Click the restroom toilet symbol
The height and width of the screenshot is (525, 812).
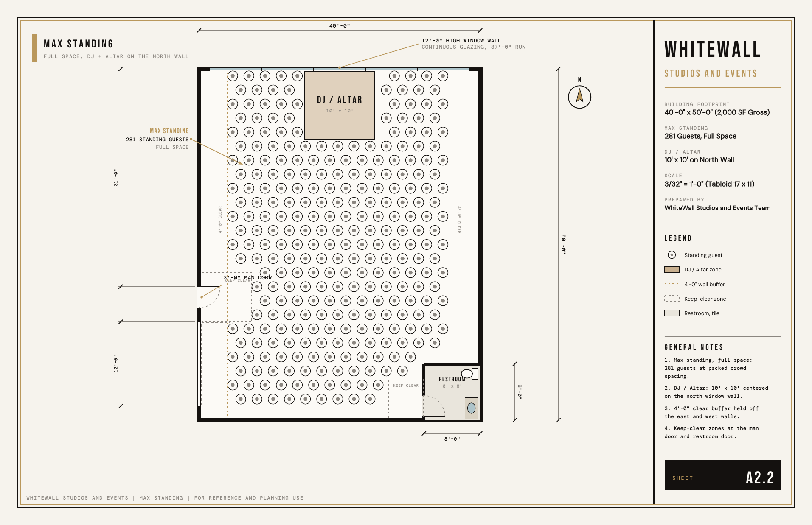point(470,374)
